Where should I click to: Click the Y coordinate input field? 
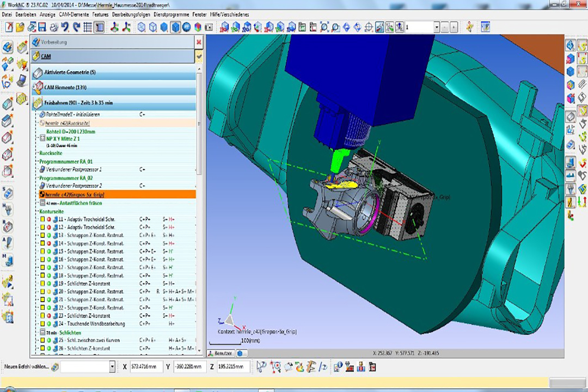pos(190,366)
